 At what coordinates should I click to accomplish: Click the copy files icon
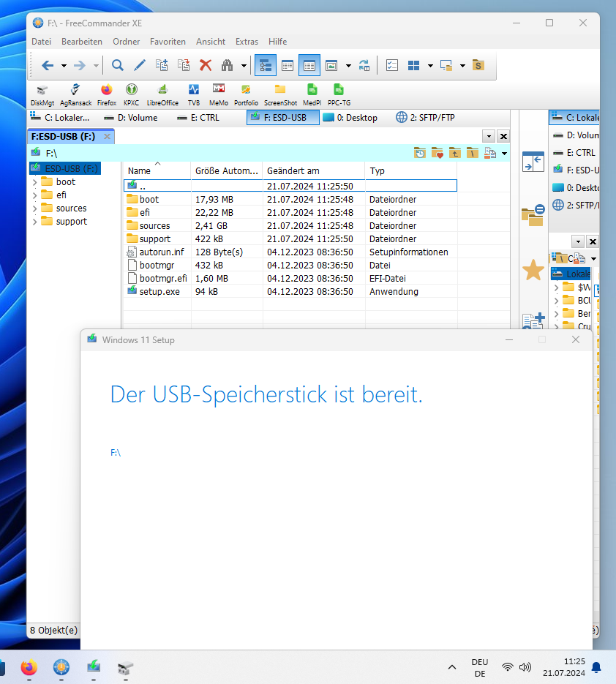pyautogui.click(x=162, y=65)
